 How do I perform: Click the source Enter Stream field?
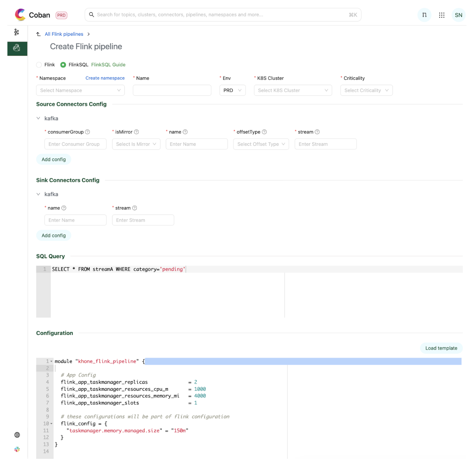pos(325,144)
